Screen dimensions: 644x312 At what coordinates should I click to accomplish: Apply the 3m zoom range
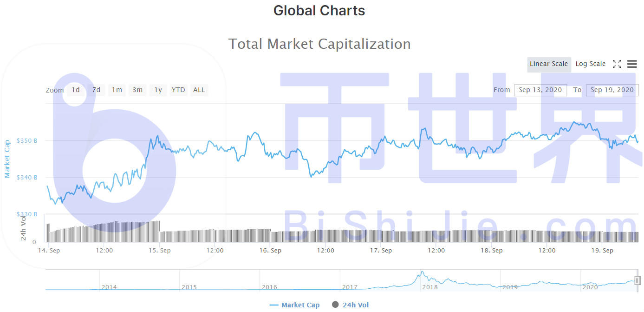click(137, 90)
